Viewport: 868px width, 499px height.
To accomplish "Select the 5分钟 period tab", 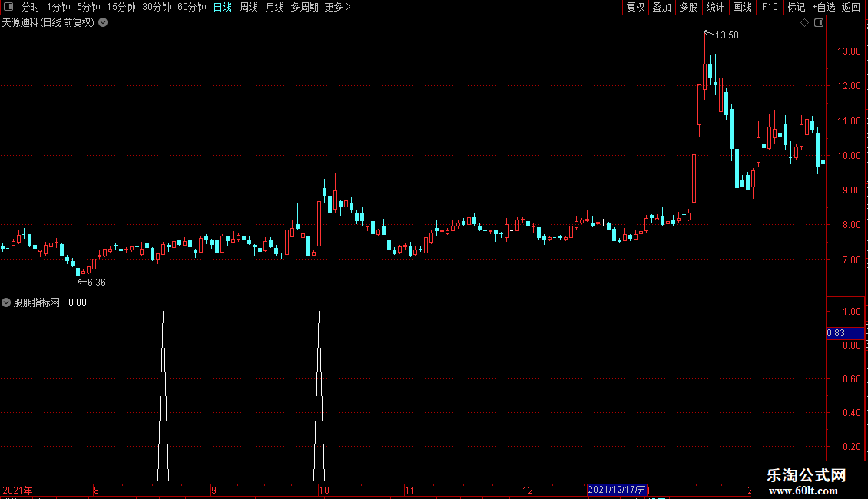I will (88, 7).
